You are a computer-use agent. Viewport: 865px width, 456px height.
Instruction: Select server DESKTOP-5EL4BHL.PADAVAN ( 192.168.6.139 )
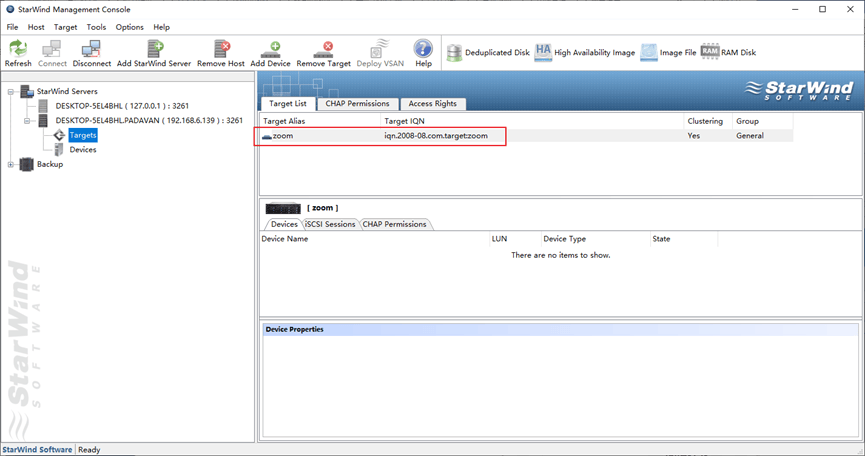click(x=149, y=120)
